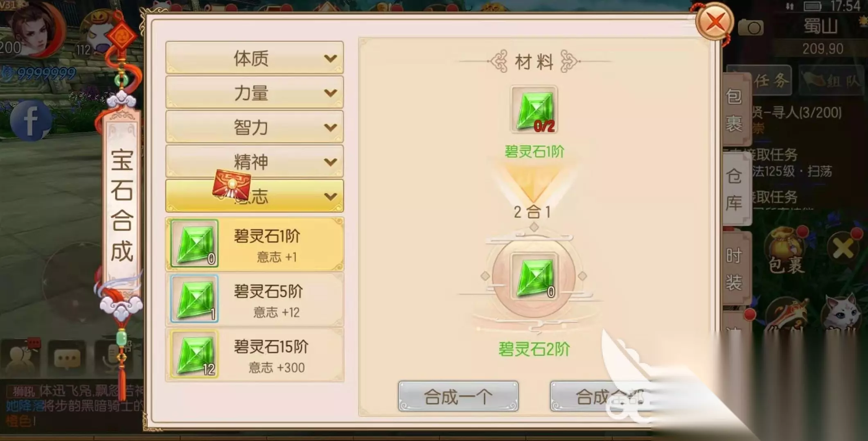Expand the 力量 category dropdown
Image resolution: width=868 pixels, height=441 pixels.
pyautogui.click(x=254, y=93)
